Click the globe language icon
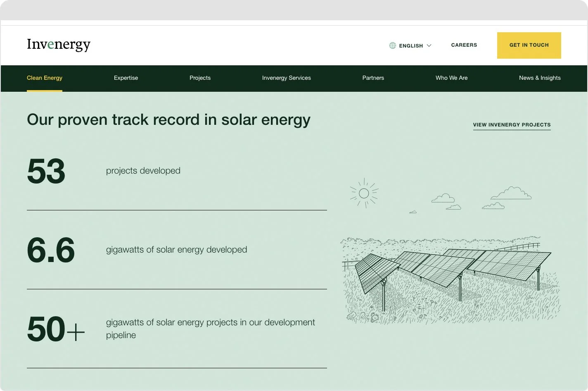This screenshot has width=588, height=391. pos(393,45)
